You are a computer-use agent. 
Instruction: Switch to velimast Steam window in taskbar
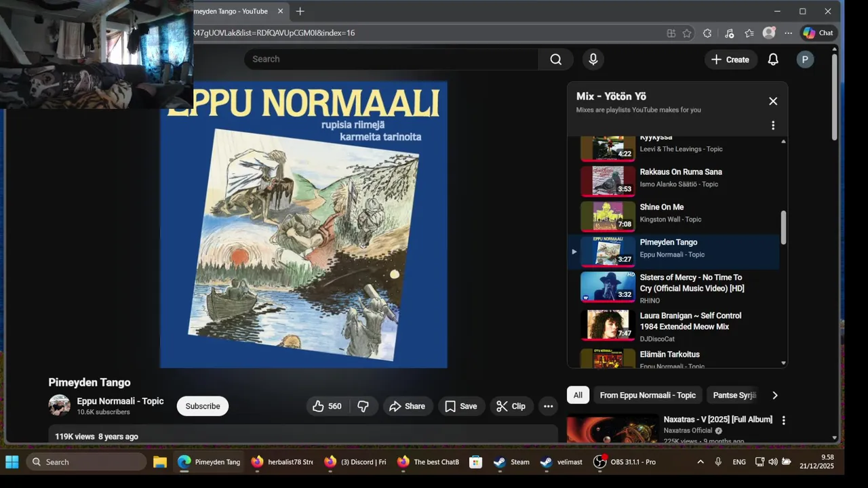[561, 462]
